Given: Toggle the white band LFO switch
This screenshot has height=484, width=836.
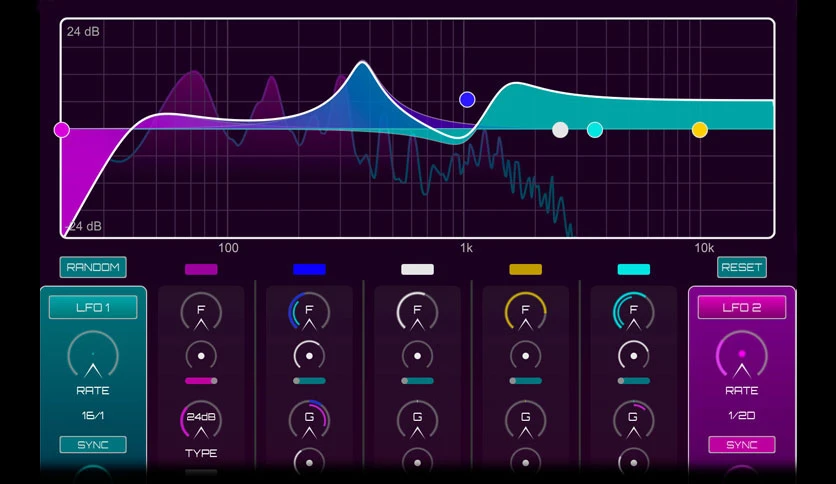Looking at the screenshot, I should tap(417, 381).
